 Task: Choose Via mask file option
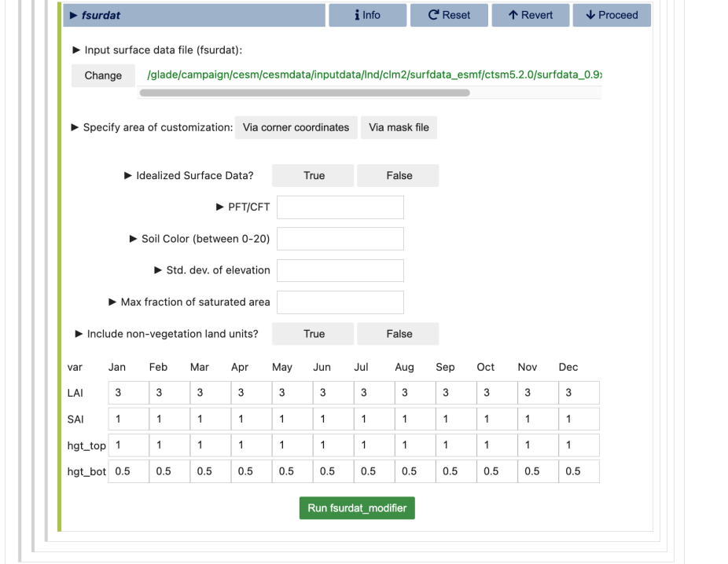pos(399,127)
